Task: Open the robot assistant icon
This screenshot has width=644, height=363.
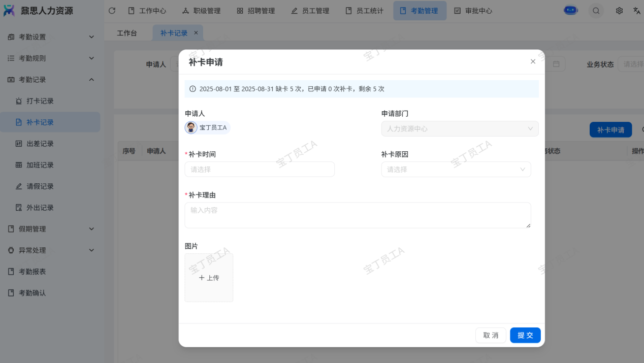Action: tap(571, 11)
